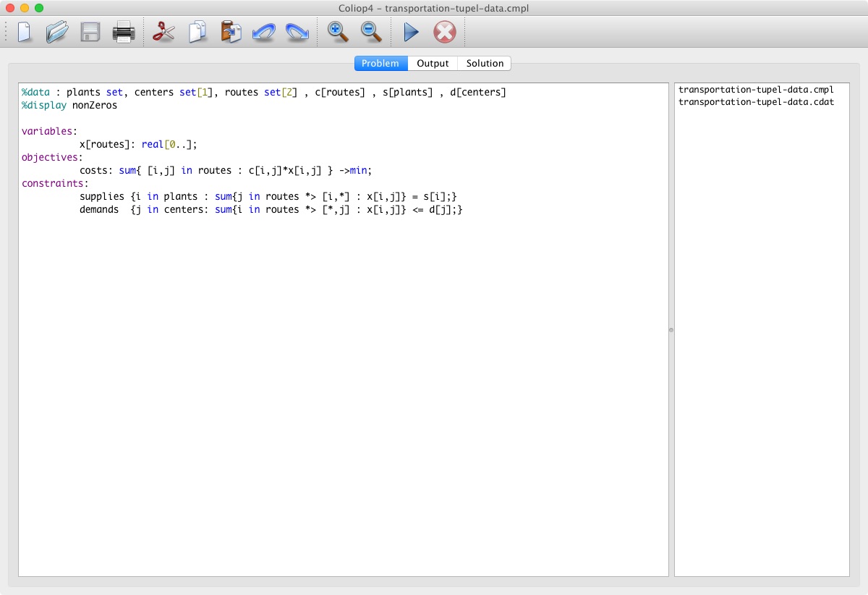This screenshot has height=595, width=868.
Task: Select transportation-tupel-data.cmpl in the file list
Action: tap(756, 90)
